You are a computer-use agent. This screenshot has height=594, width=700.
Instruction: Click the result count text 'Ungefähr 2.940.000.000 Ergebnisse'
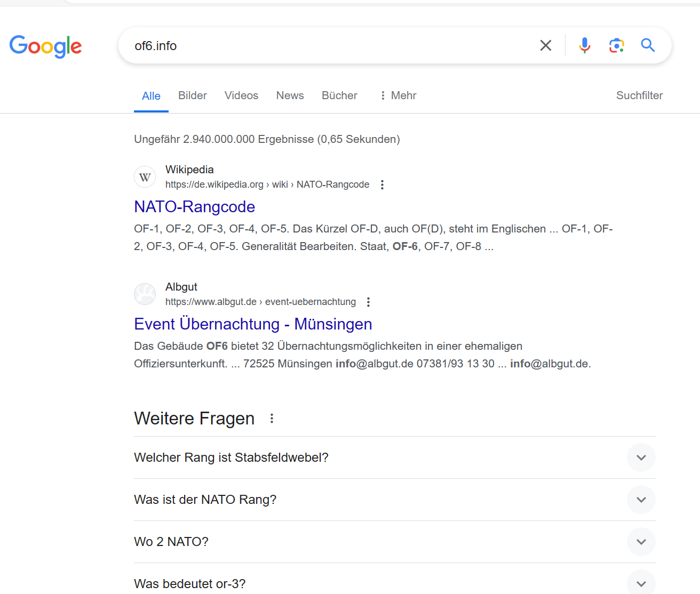click(224, 139)
